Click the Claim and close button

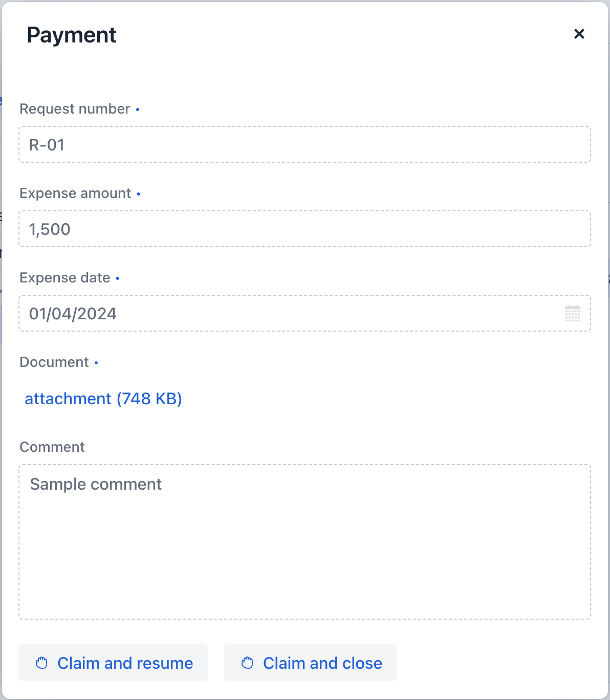click(310, 663)
